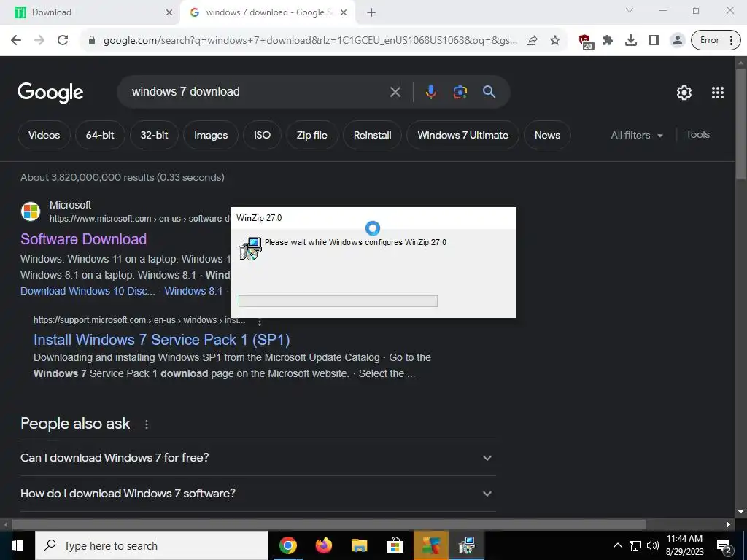Viewport: 747px width, 560px height.
Task: Submit search with magnifier icon
Action: 489,92
